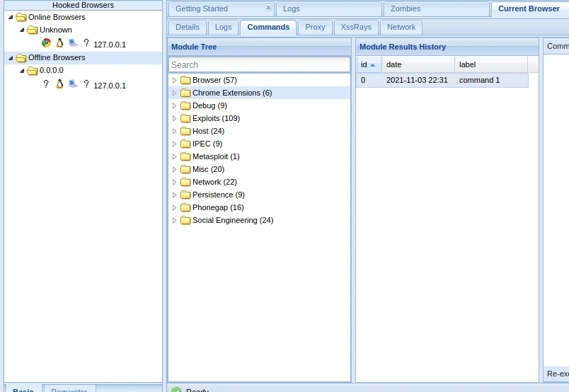This screenshot has height=392, width=569.
Task: Click the Network (22) folder icon
Action: point(185,182)
